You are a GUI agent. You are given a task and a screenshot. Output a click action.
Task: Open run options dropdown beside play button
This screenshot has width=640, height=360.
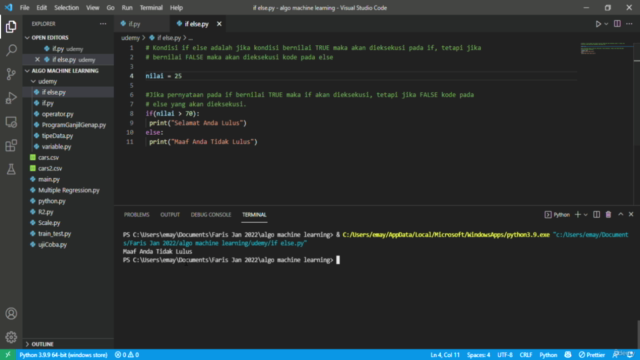(x=606, y=24)
